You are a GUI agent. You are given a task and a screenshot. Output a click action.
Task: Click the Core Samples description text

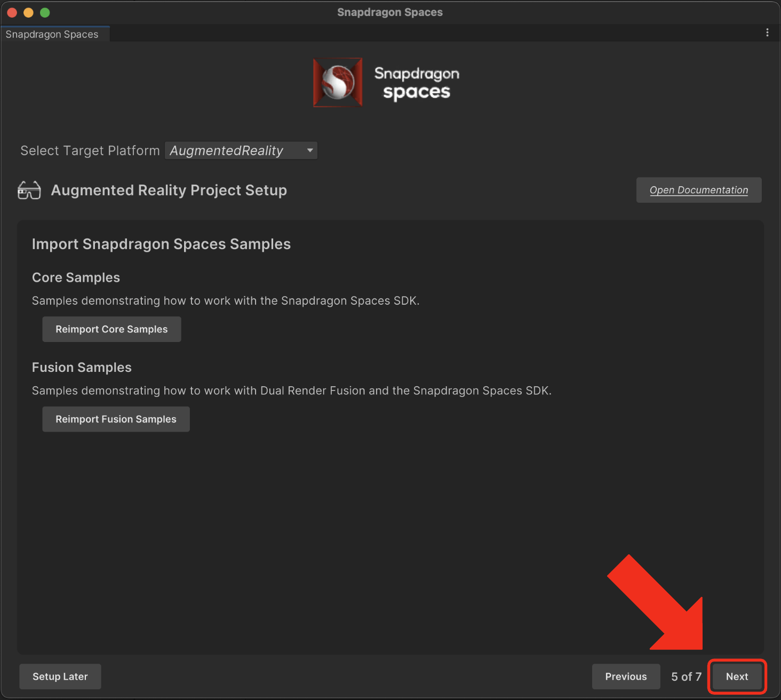226,301
